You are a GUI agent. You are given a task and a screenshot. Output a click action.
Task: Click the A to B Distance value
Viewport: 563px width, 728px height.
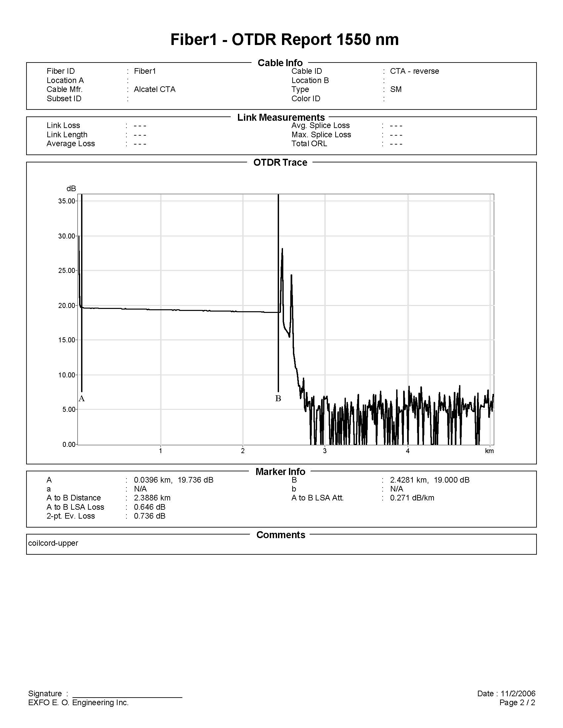click(152, 498)
